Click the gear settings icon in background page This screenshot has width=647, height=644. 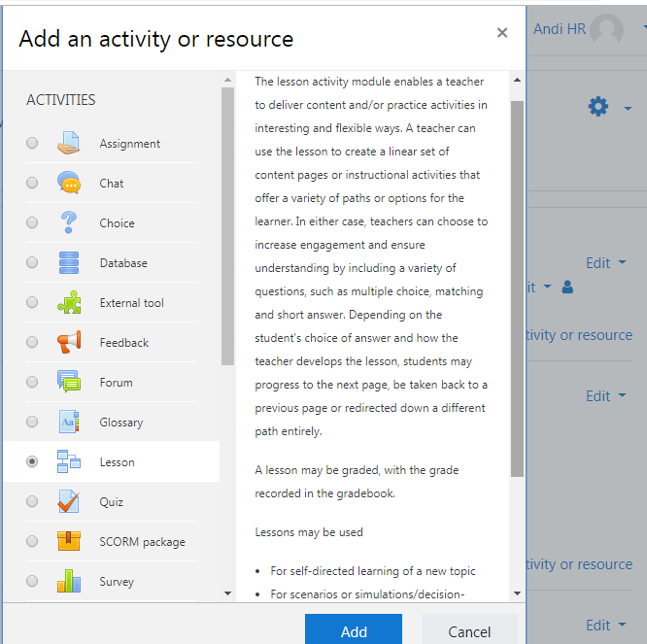[x=597, y=107]
